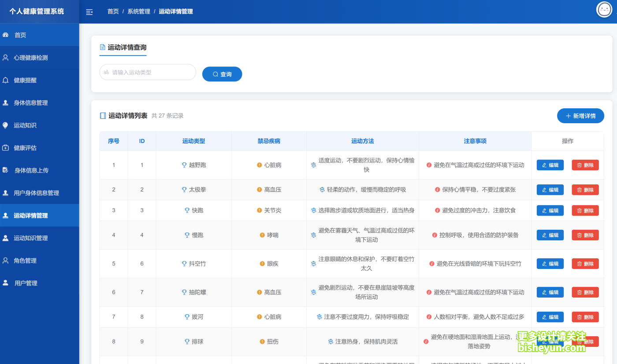Click the gear icon beside 轻柔的动作
The width and height of the screenshot is (617, 364).
pyautogui.click(x=322, y=190)
